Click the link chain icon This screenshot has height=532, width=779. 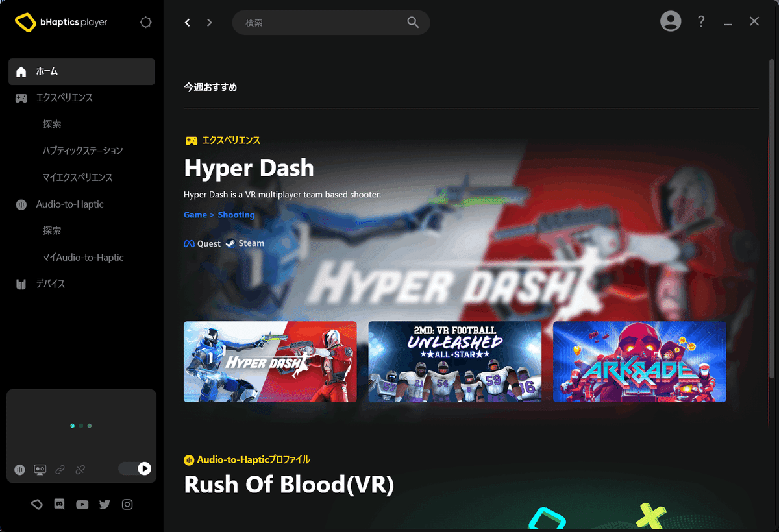pos(60,469)
